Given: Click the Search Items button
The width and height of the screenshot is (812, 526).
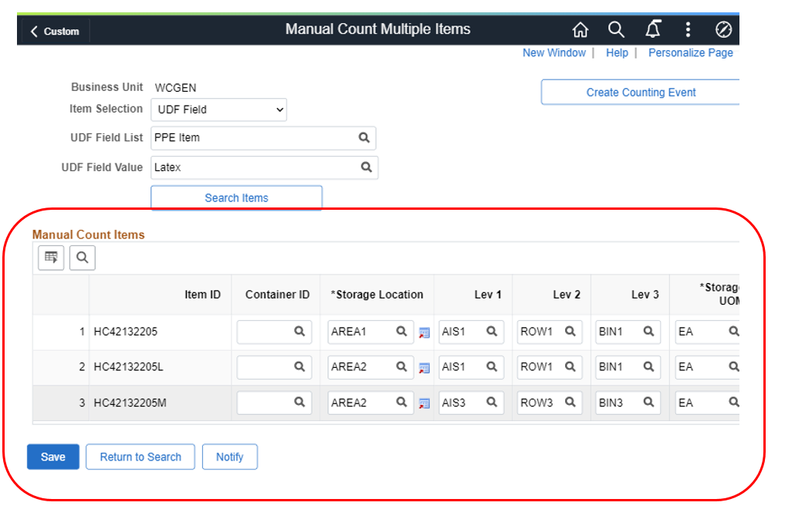Looking at the screenshot, I should click(236, 198).
